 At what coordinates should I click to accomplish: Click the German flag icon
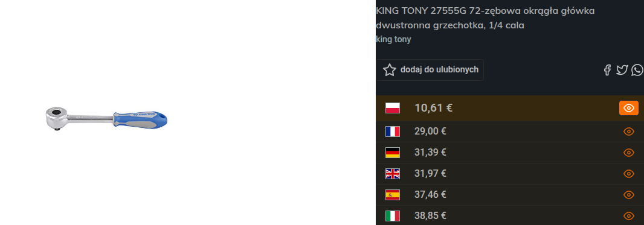click(392, 153)
